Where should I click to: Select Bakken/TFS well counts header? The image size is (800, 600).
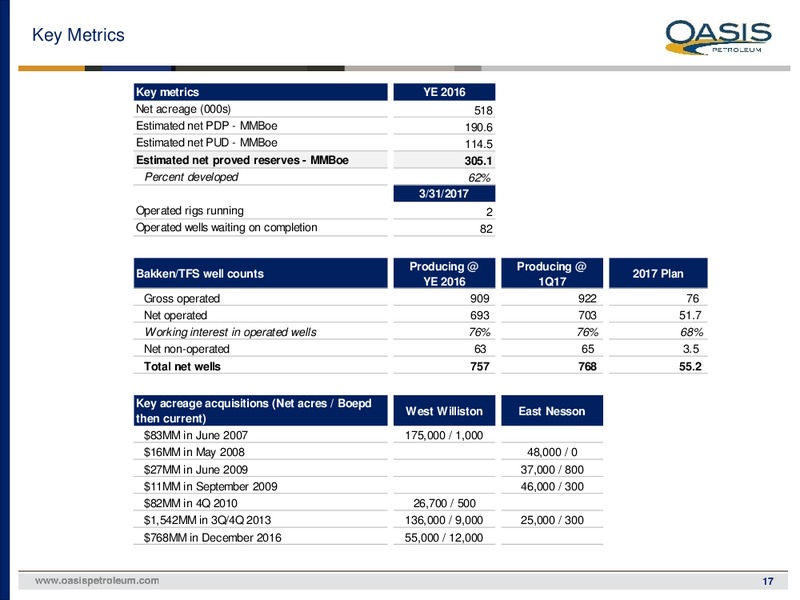coord(260,273)
